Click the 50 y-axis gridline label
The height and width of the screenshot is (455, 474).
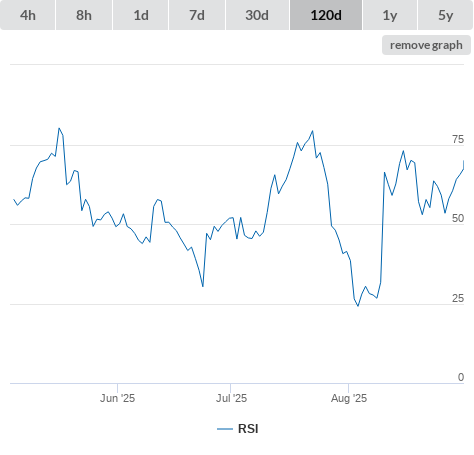[458, 218]
